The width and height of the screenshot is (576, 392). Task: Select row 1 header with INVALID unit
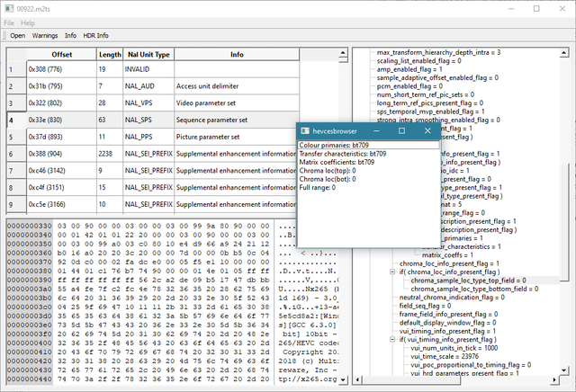point(16,69)
